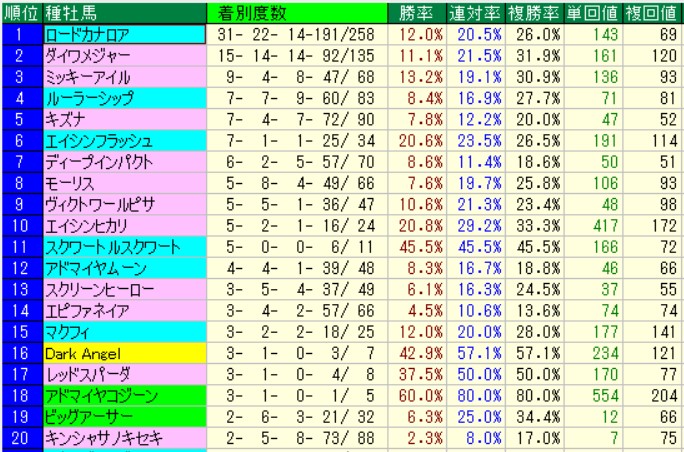The width and height of the screenshot is (684, 452).
Task: Click record 31- 22- 14-191/258
Action: 296,34
